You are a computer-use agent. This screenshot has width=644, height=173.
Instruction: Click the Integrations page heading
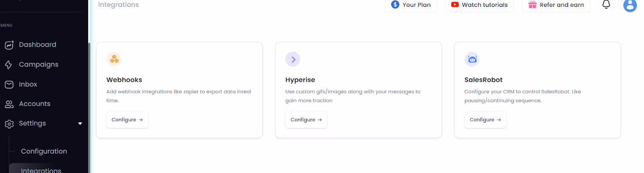pyautogui.click(x=118, y=4)
